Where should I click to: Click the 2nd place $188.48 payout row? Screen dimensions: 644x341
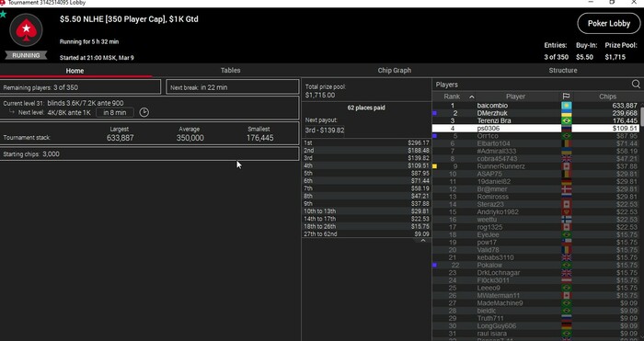(366, 150)
